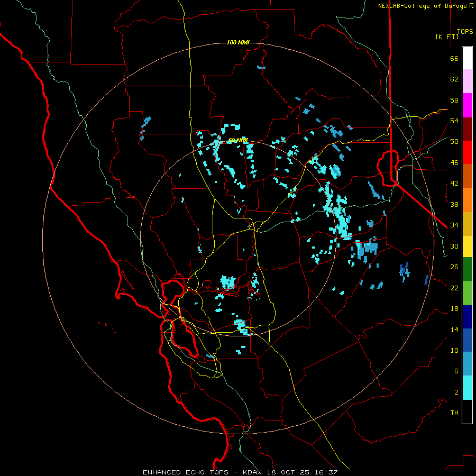This screenshot has width=476, height=476.
Task: Pick the light orange legend swatch
Action: point(467,200)
